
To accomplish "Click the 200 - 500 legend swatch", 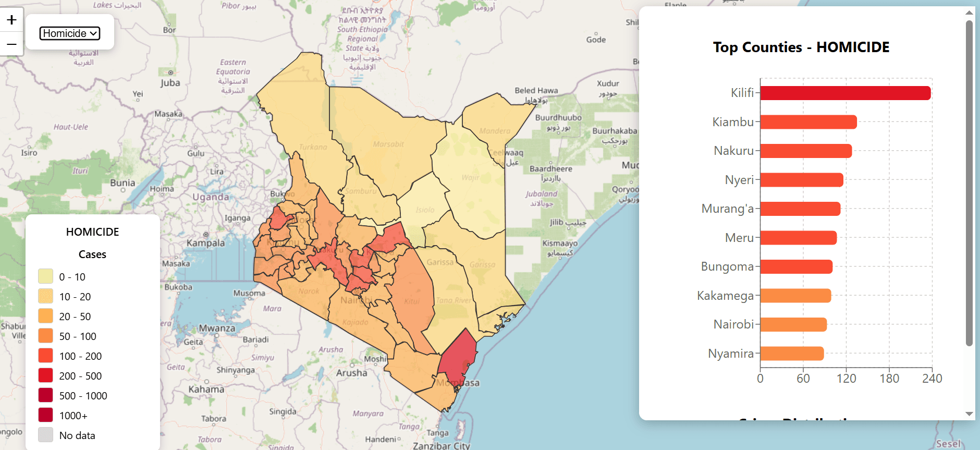I will [x=46, y=375].
